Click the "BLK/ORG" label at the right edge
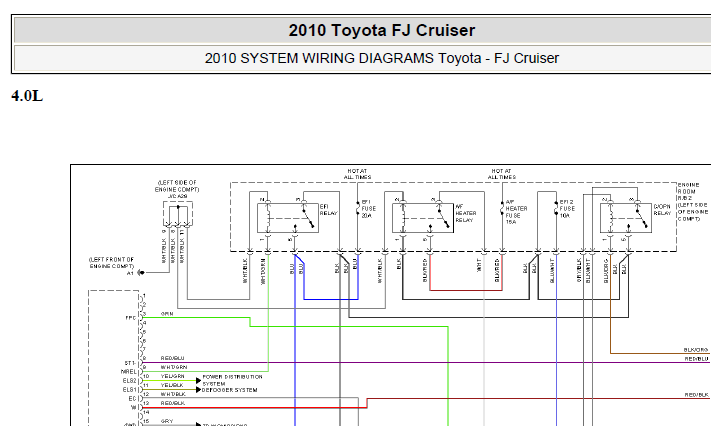The height and width of the screenshot is (426, 711). 696,350
